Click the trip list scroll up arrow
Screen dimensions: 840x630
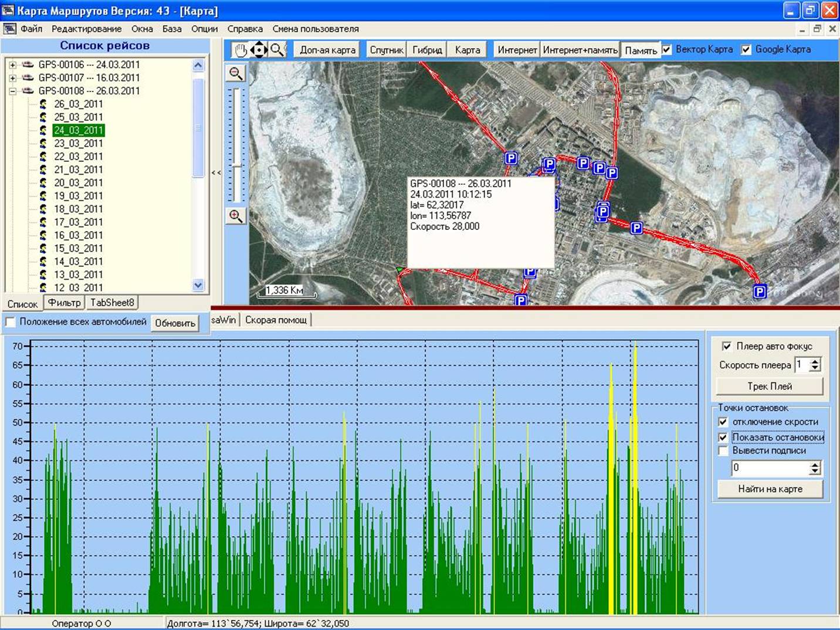(x=198, y=65)
